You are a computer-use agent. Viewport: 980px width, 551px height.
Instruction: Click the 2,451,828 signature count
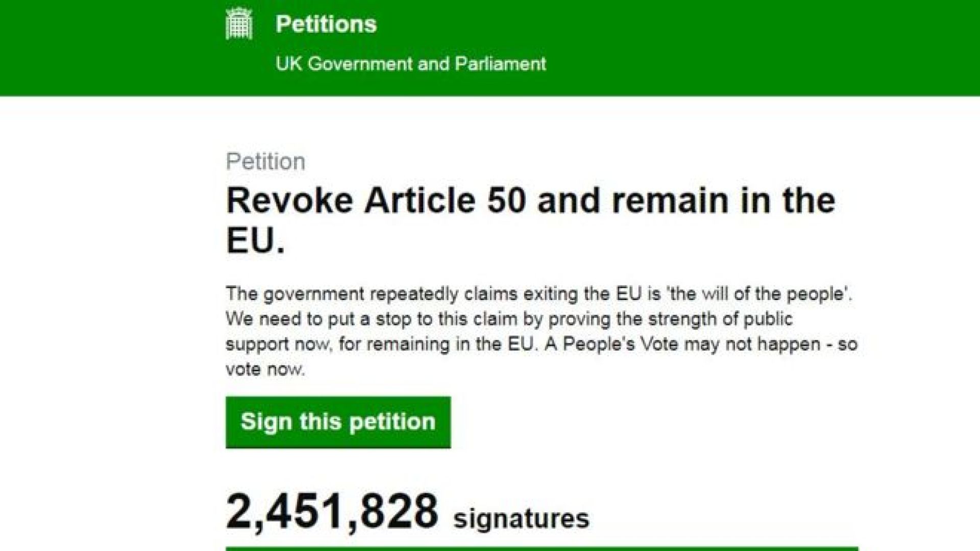[332, 512]
